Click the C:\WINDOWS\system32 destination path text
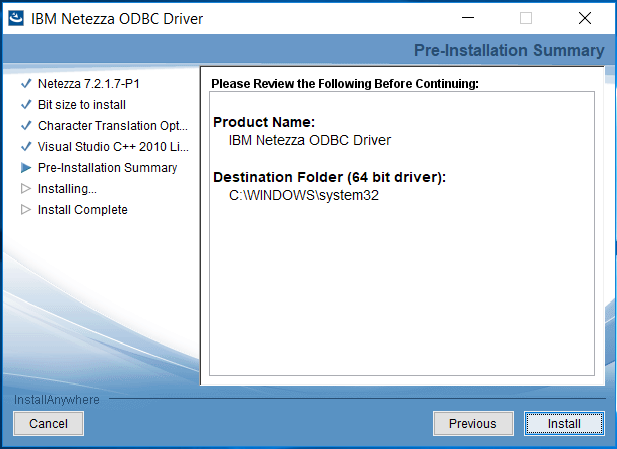617x449 pixels. [x=304, y=195]
